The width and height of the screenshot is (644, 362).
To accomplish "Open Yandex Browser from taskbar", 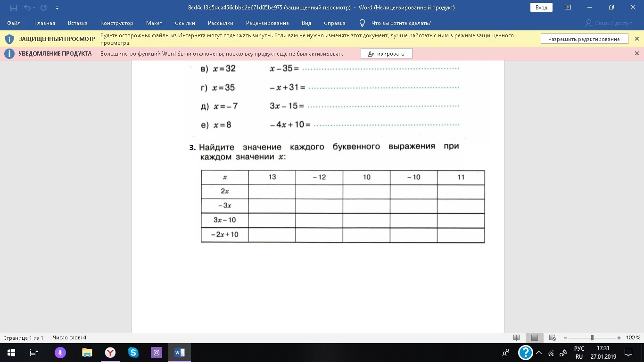I will (110, 353).
